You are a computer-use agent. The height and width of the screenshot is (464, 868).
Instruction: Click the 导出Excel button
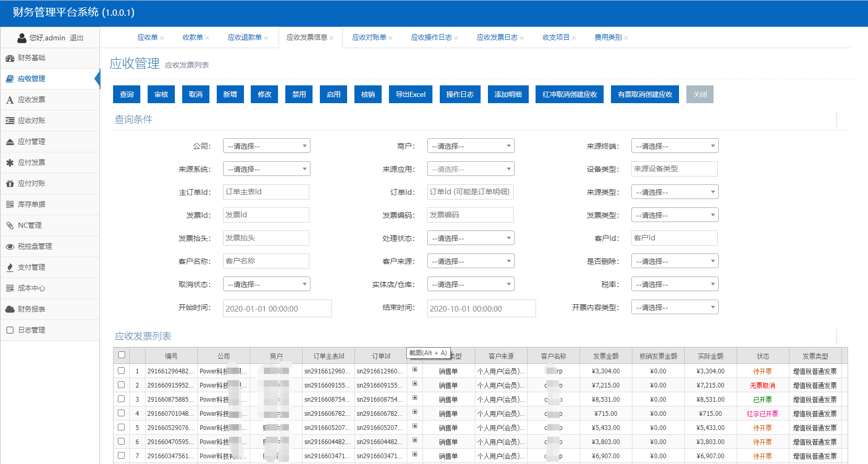pyautogui.click(x=410, y=94)
